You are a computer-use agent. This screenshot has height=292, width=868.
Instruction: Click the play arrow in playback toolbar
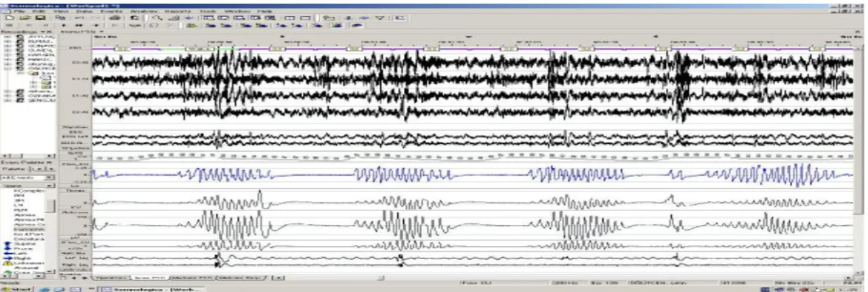pyautogui.click(x=64, y=25)
